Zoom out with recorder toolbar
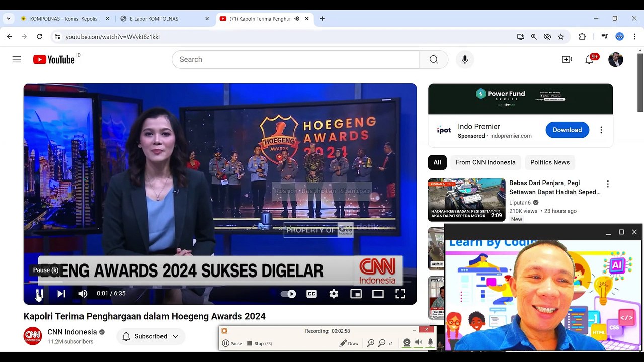The height and width of the screenshot is (362, 644). click(382, 343)
